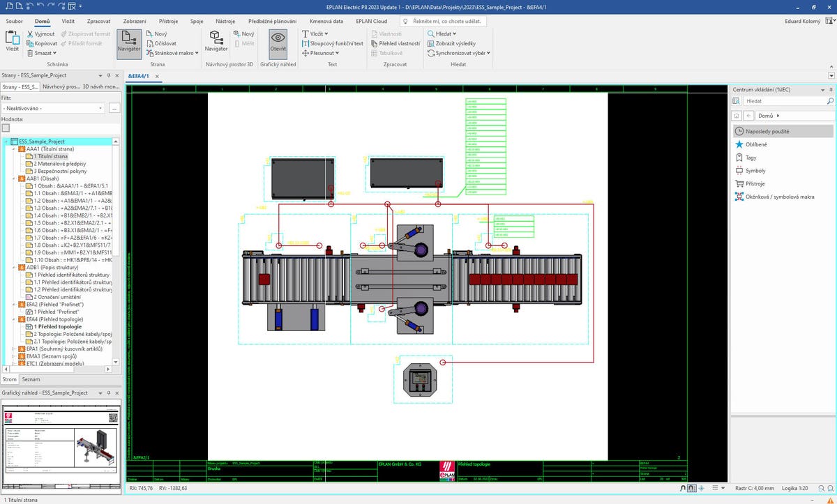Click the Vyjmout scissors icon

pos(30,33)
